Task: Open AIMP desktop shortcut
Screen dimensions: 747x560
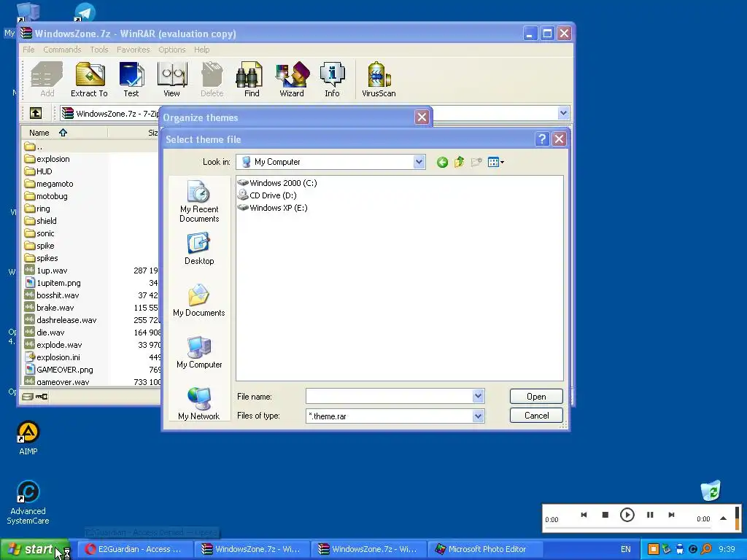Action: point(28,438)
